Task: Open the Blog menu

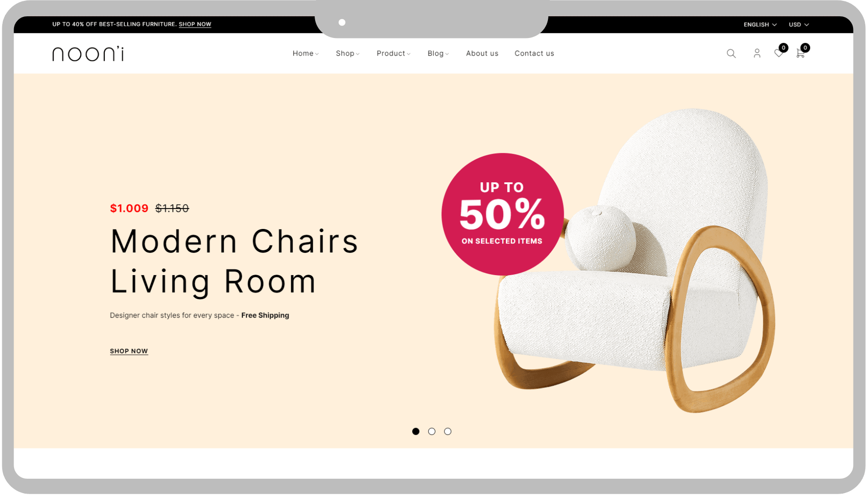Action: point(438,53)
